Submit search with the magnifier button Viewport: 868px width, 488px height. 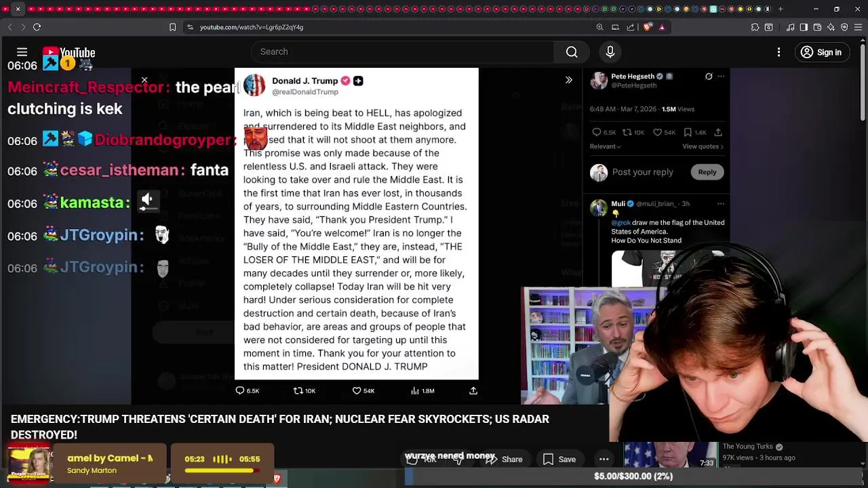(x=572, y=52)
